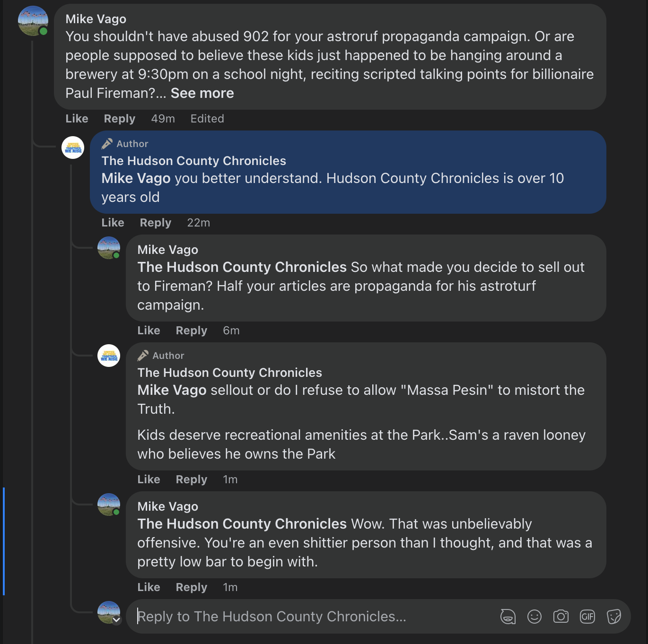Reply to the Massa Pesin comment
648x644 pixels.
pos(191,479)
